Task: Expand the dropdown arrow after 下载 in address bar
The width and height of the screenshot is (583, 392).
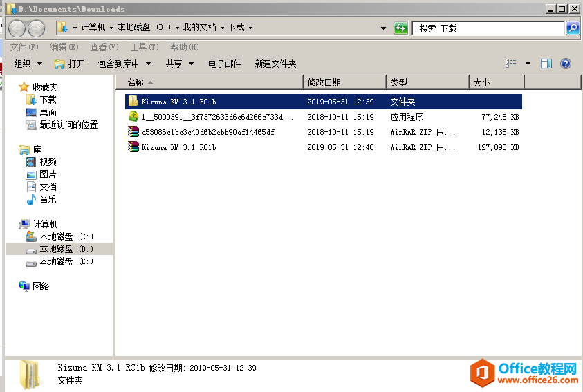Action: 250,28
